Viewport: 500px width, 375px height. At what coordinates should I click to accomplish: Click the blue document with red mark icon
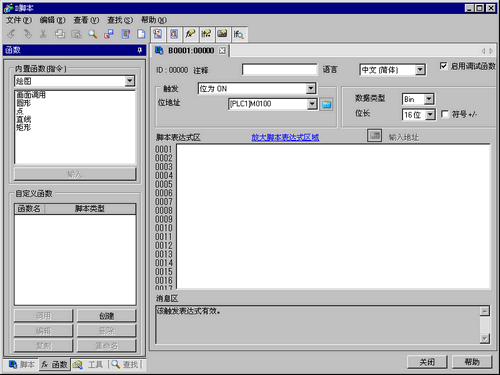point(126,34)
